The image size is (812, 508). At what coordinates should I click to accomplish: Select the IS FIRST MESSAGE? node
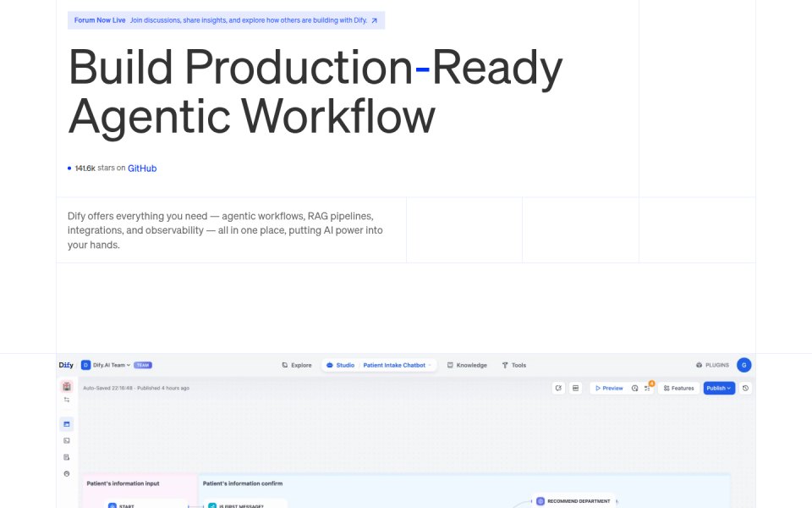point(245,505)
